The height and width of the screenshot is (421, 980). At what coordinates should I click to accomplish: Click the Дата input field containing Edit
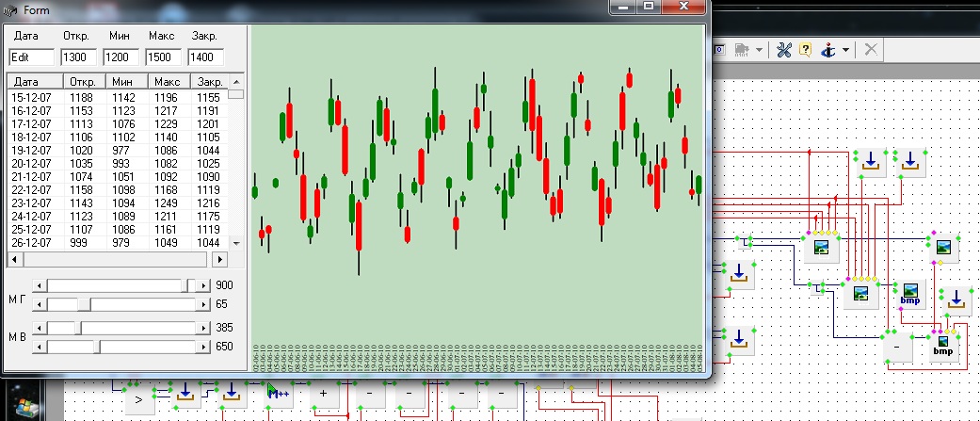coord(31,57)
